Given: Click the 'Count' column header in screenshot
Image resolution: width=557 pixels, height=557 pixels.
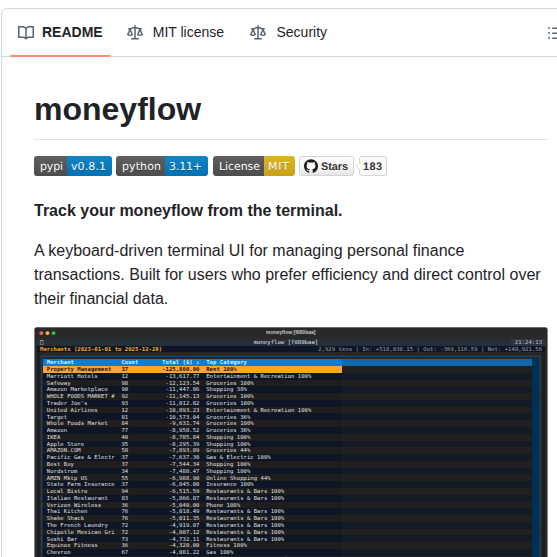Looking at the screenshot, I should pyautogui.click(x=130, y=362).
